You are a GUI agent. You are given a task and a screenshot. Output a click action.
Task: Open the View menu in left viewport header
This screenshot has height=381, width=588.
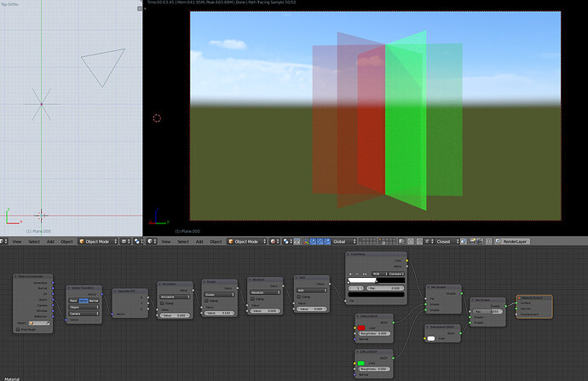[17, 241]
